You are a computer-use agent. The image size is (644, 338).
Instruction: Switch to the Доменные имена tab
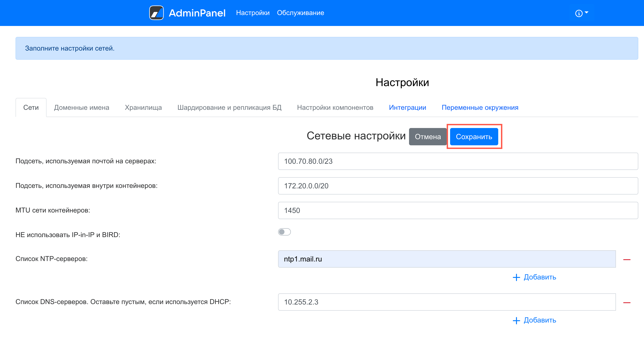pos(81,108)
